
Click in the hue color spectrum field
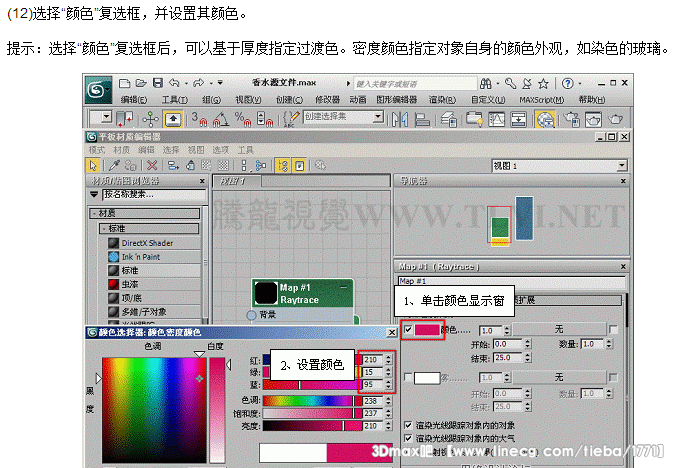[x=154, y=410]
